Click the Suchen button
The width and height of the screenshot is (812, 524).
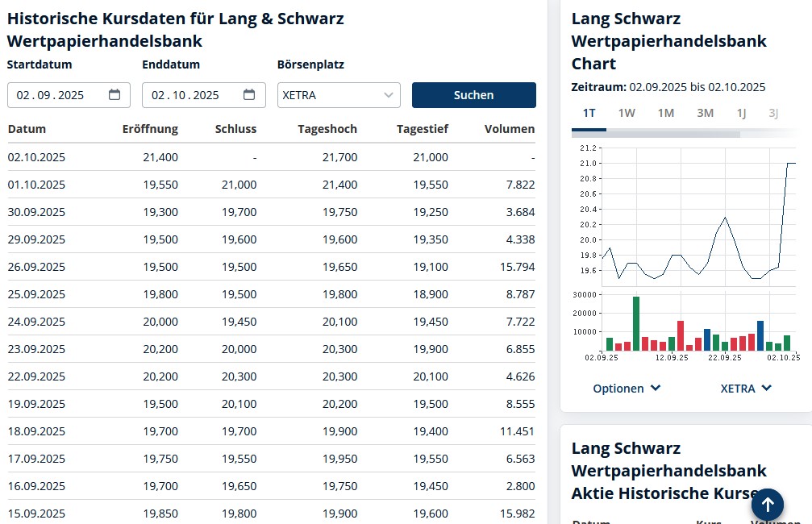[x=473, y=94]
